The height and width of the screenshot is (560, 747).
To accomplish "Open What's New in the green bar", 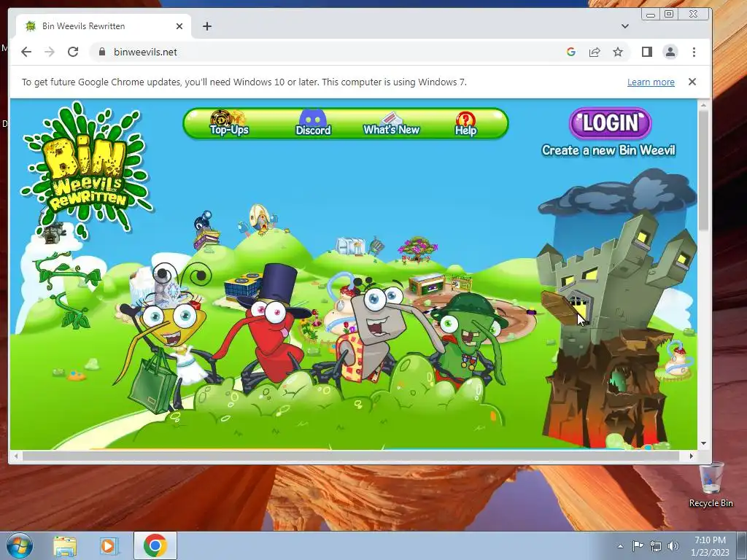I will click(x=391, y=124).
